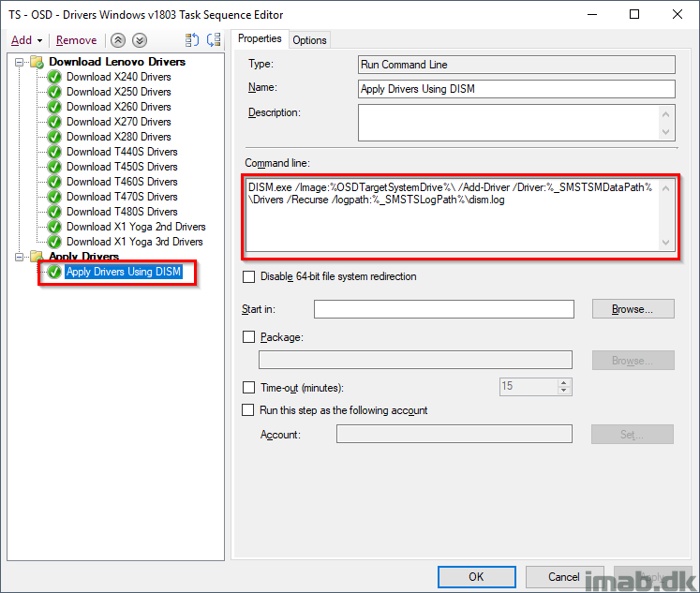700x593 pixels.
Task: Select check icon beside Apply Drivers Using DISM
Action: 54,272
